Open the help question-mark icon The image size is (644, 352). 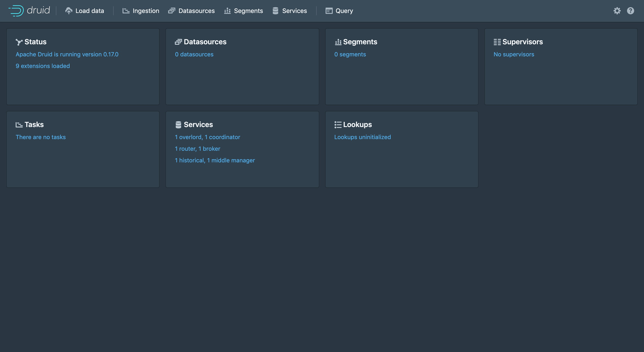click(631, 11)
